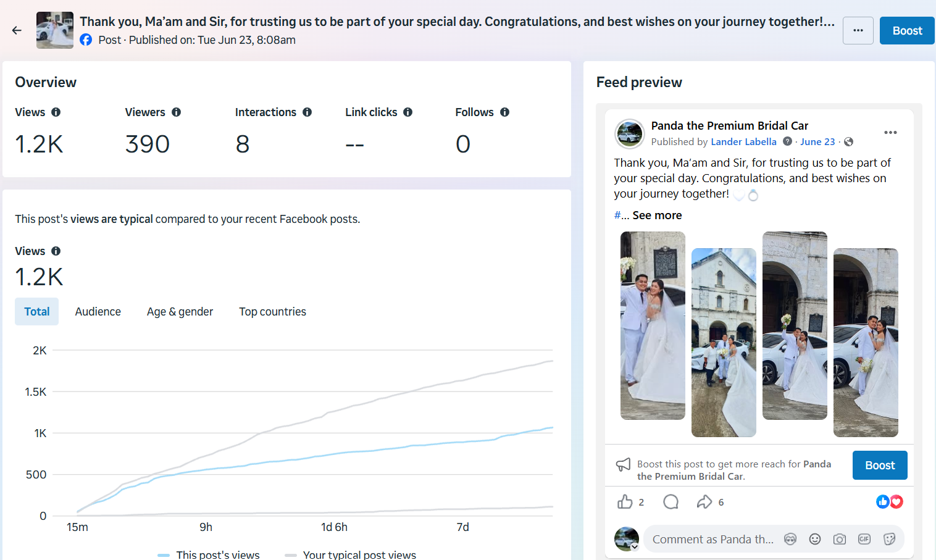Image resolution: width=936 pixels, height=560 pixels.
Task: Attach a photo using the camera icon
Action: tap(840, 539)
